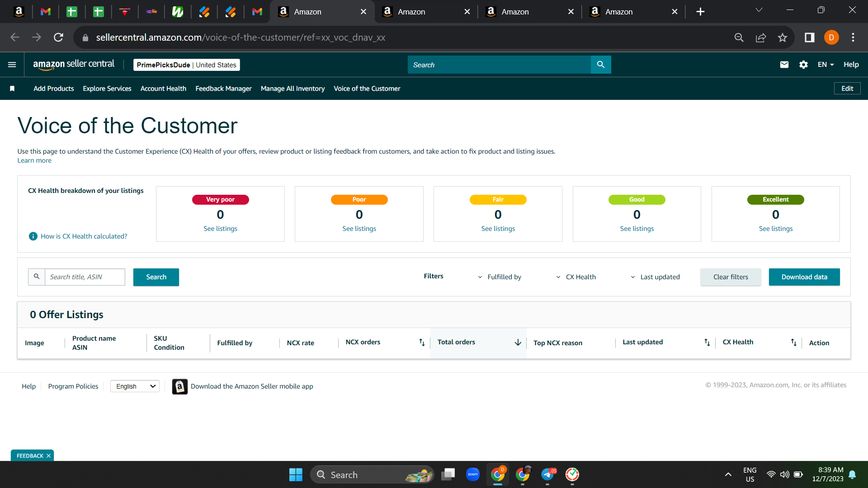Viewport: 868px width, 488px height.
Task: Open the PrimePicksDude United States marketplace switcher
Action: coord(186,65)
